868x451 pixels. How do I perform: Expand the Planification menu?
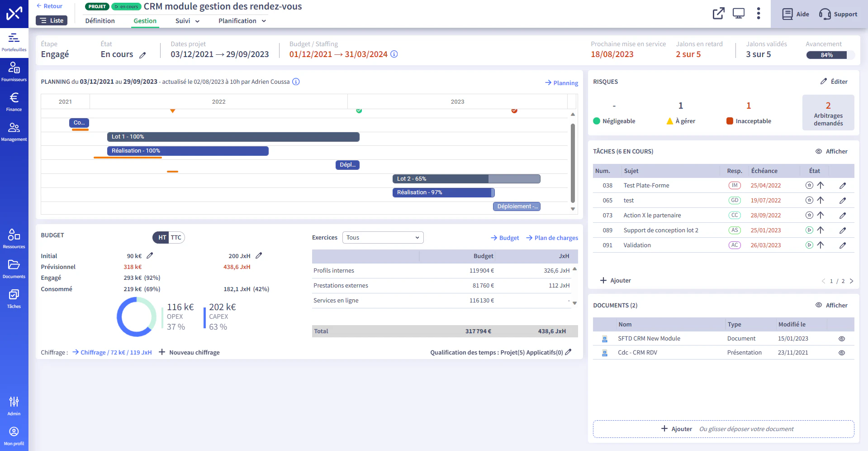pos(242,21)
